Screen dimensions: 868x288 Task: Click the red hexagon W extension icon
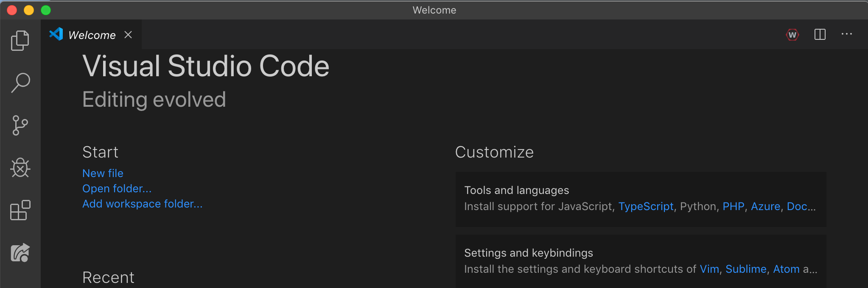792,35
